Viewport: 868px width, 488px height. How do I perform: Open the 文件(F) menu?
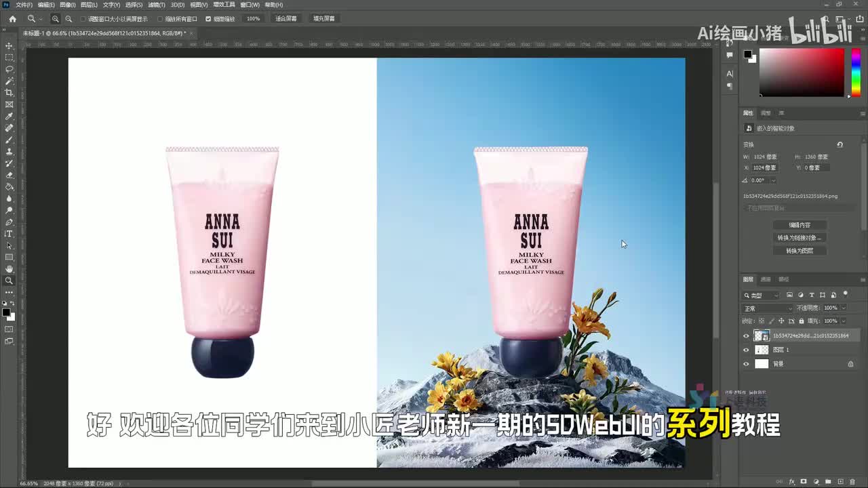point(24,5)
